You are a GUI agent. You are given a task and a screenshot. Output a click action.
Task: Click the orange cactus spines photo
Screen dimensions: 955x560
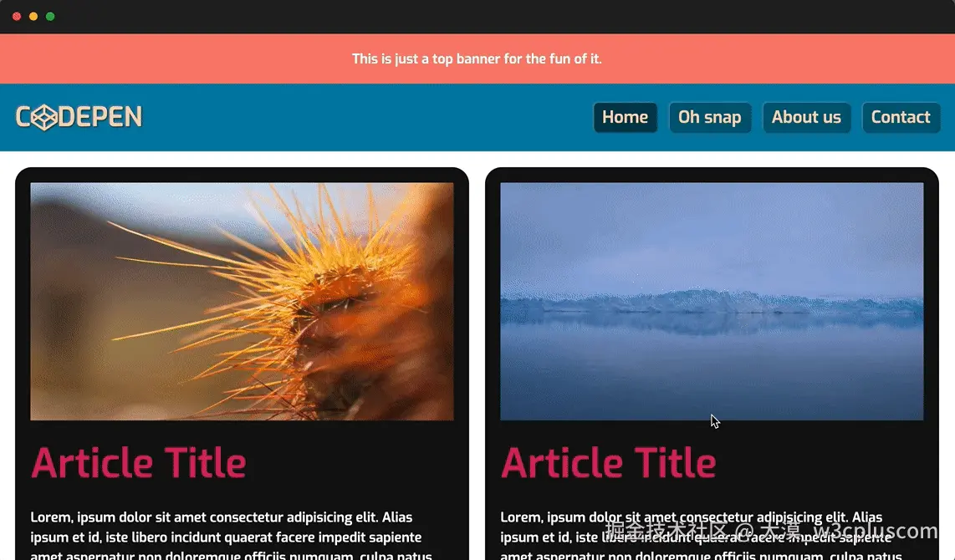coord(242,301)
